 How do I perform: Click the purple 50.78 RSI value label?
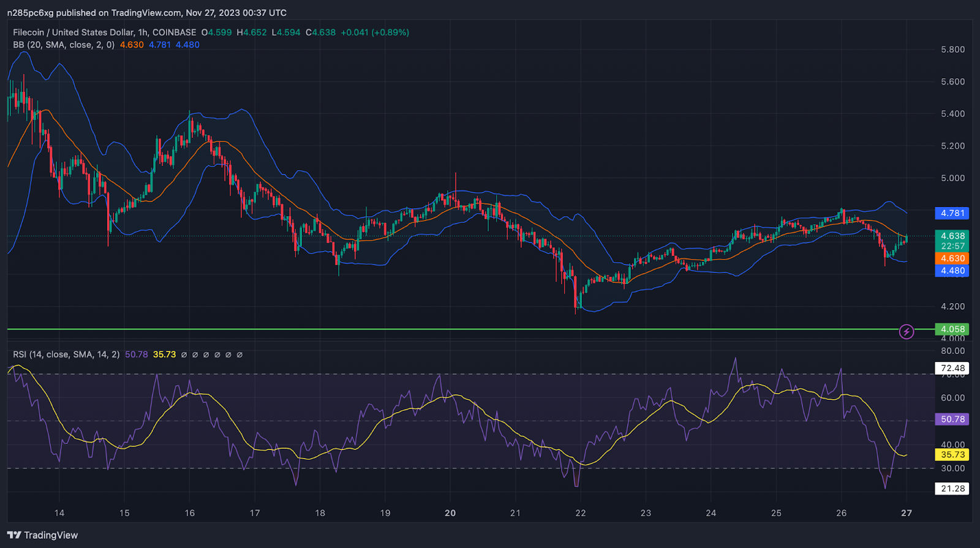click(x=952, y=419)
